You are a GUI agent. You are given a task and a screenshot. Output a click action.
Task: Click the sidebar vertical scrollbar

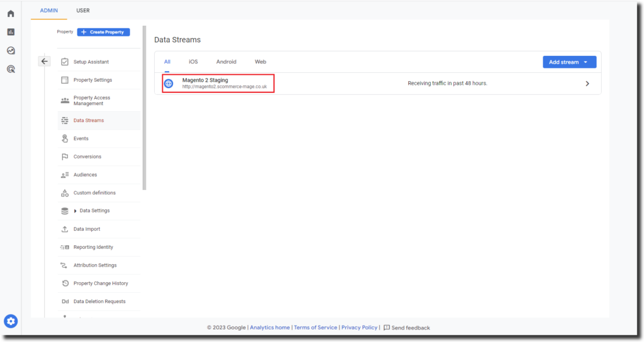coord(144,107)
